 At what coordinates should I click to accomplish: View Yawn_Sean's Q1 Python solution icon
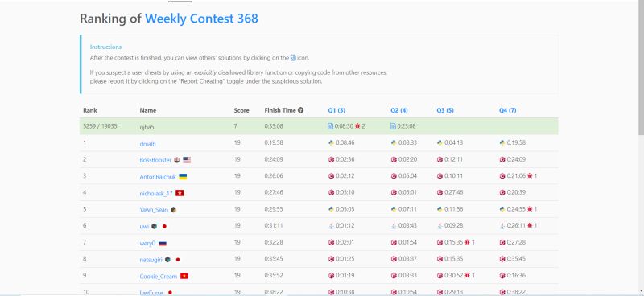click(331, 209)
